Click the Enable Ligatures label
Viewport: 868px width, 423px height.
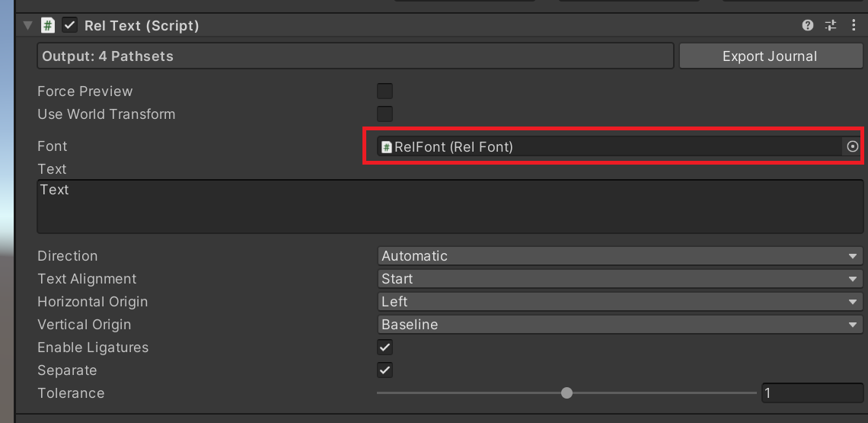coord(93,348)
